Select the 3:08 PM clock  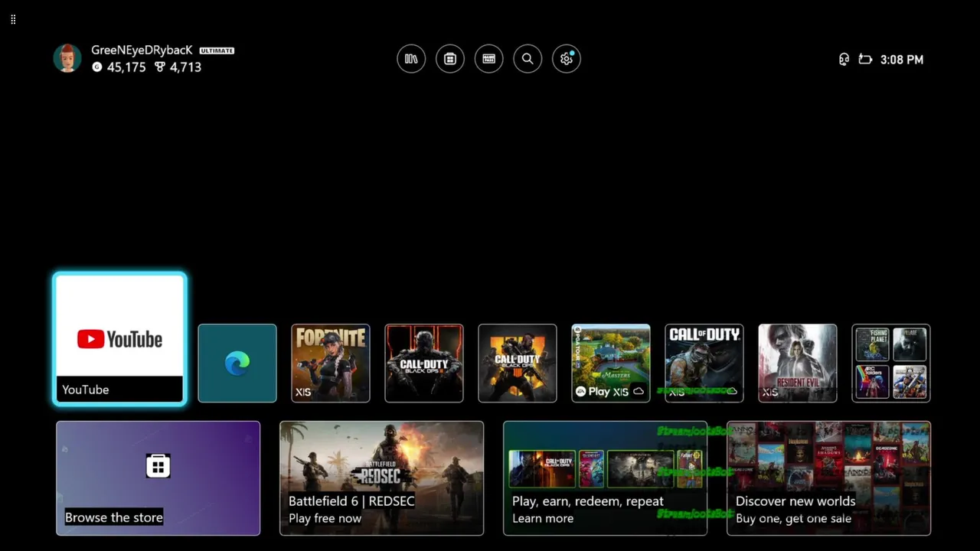[902, 60]
